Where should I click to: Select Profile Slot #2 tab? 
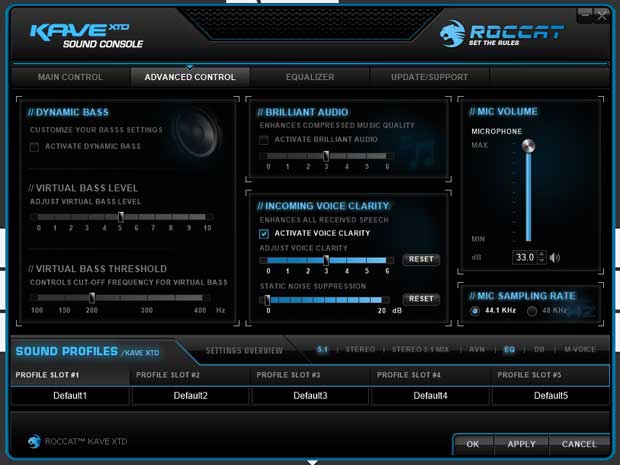[x=191, y=375]
